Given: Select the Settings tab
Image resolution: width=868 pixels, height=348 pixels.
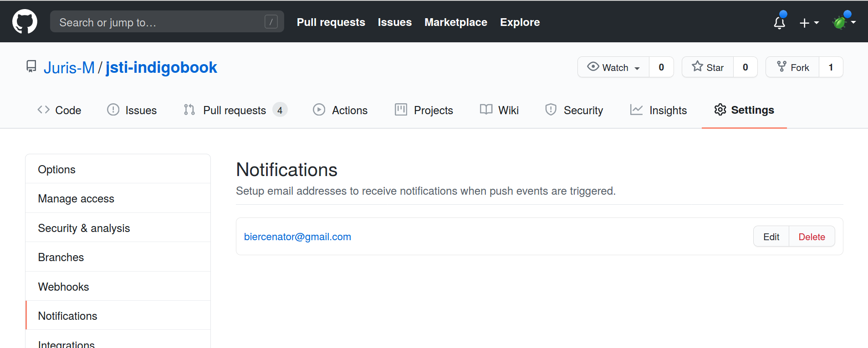Looking at the screenshot, I should click(x=744, y=110).
